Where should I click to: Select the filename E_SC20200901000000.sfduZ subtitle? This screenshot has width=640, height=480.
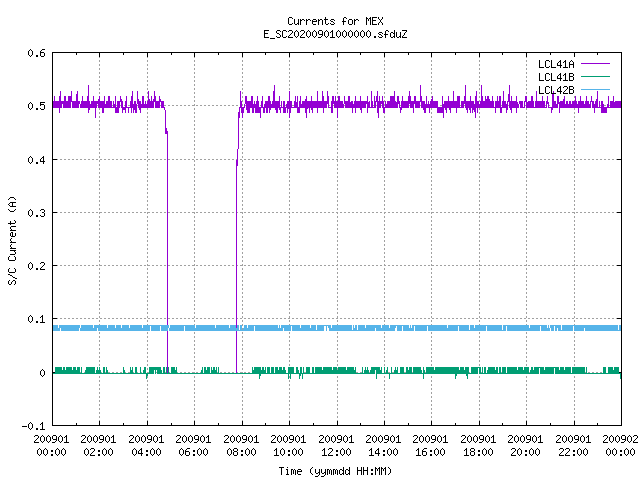point(335,34)
